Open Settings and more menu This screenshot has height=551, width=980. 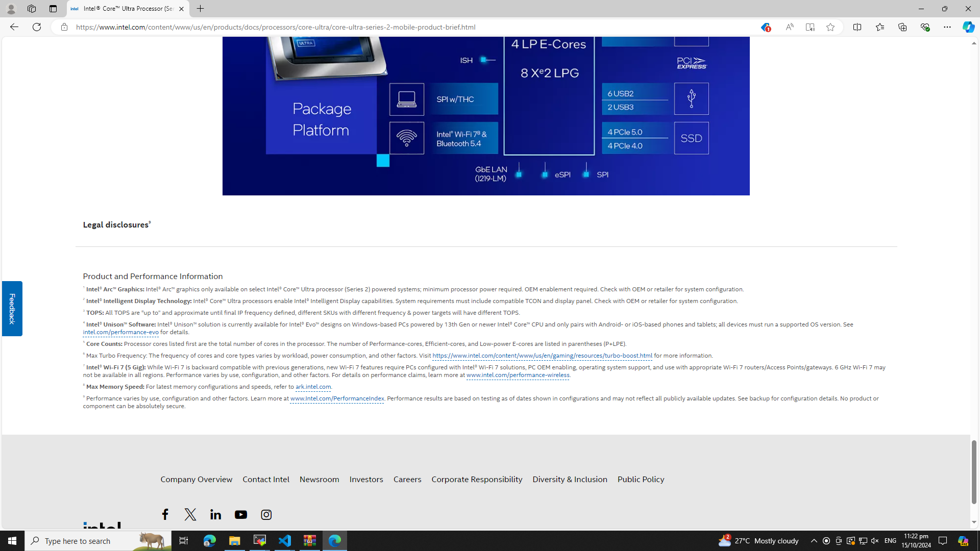tap(947, 27)
